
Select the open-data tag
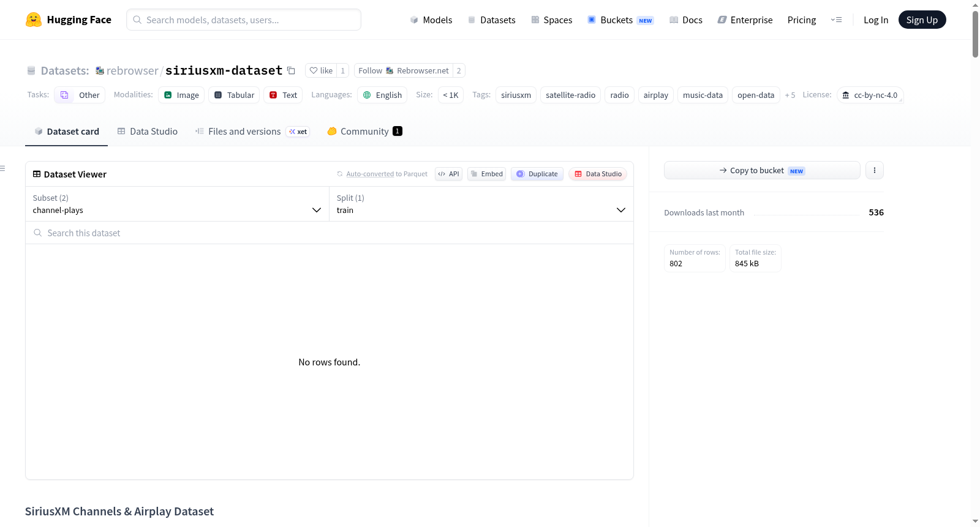pos(756,95)
